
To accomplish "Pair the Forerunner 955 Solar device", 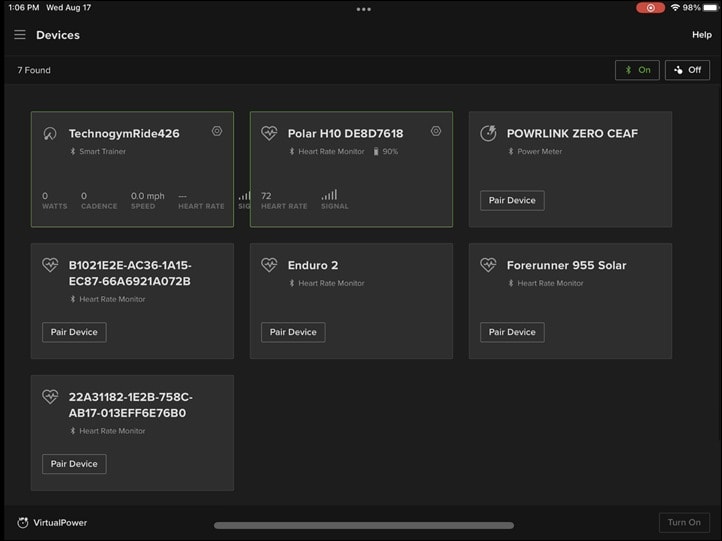I will coord(512,332).
